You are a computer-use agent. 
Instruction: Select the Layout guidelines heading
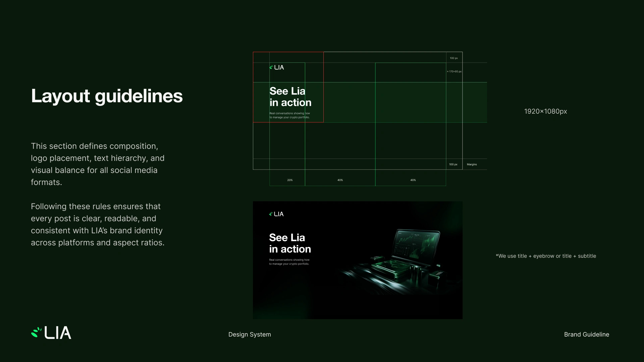pos(107,96)
